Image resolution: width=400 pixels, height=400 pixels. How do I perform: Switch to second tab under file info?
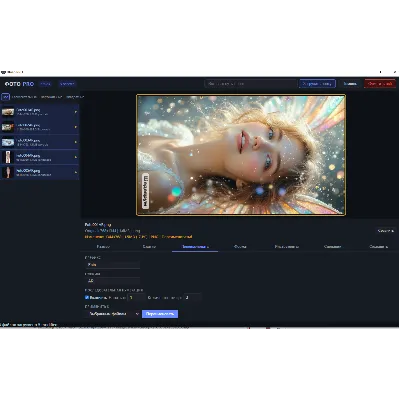click(149, 247)
